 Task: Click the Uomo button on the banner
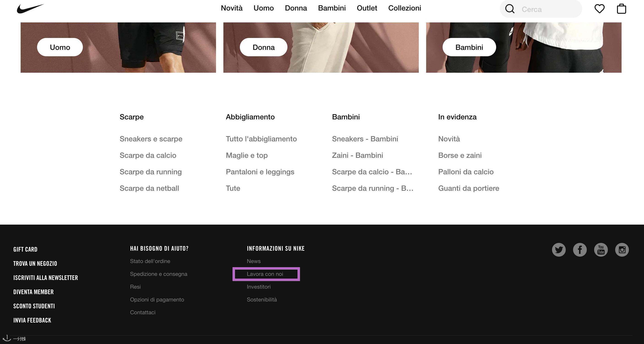click(x=60, y=47)
